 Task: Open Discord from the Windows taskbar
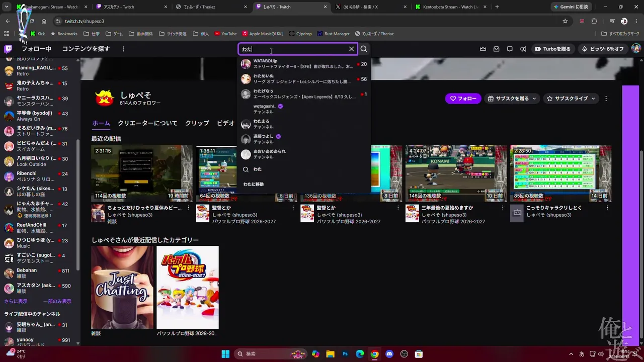point(389,354)
